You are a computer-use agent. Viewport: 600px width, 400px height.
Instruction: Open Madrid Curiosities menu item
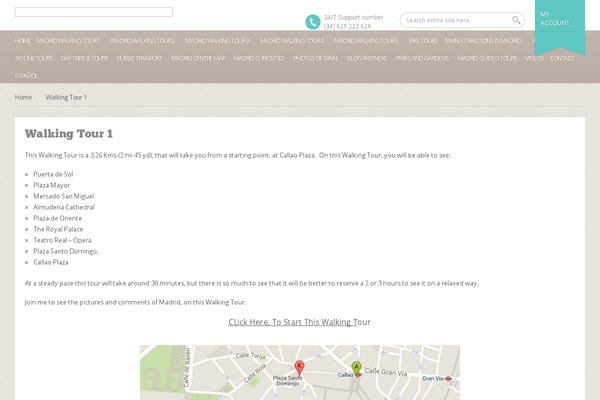[259, 58]
